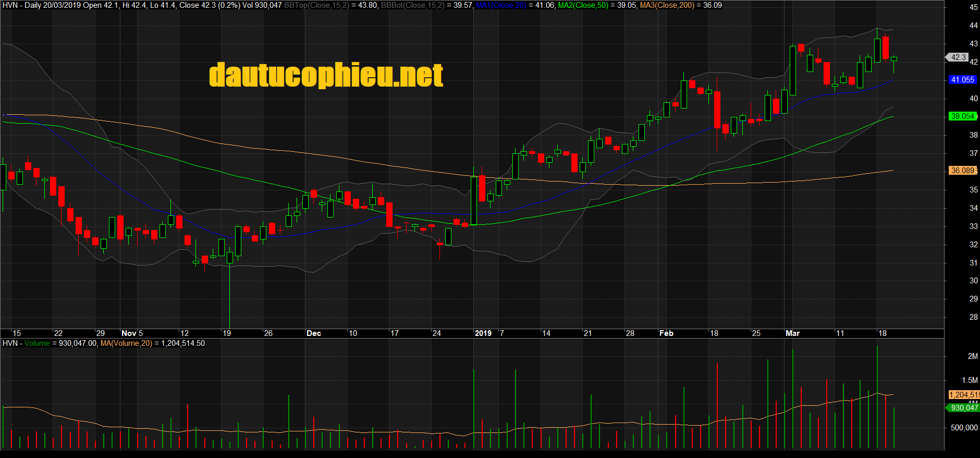Click the 30 price axis label
Image resolution: width=980 pixels, height=458 pixels.
pyautogui.click(x=973, y=281)
